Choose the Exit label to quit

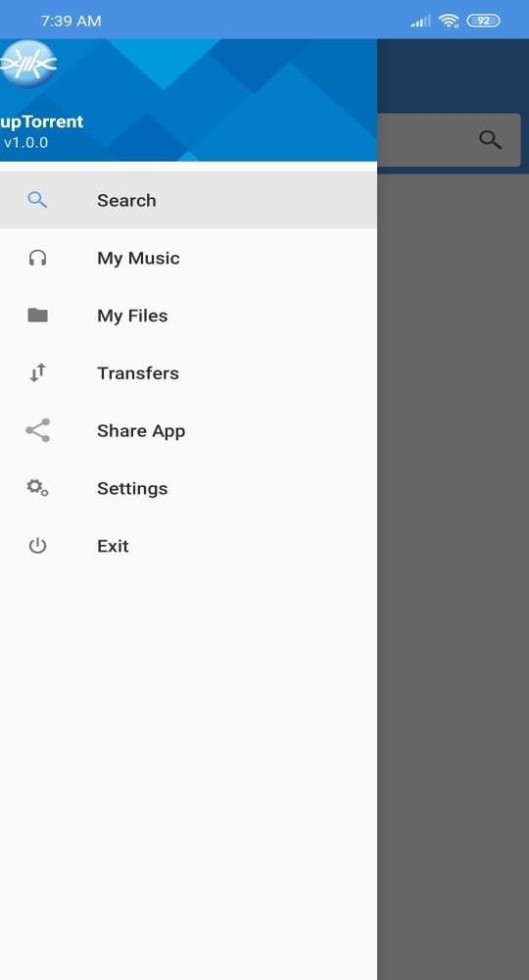coord(113,546)
